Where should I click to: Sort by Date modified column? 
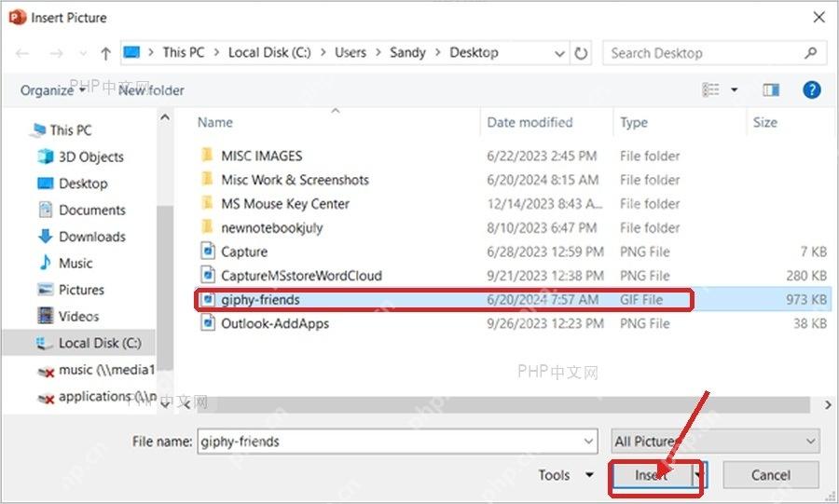[530, 122]
